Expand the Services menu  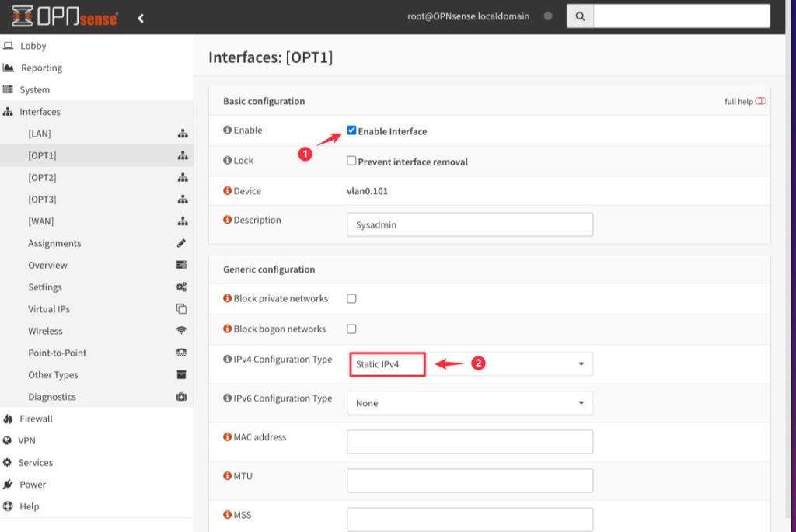coord(36,463)
